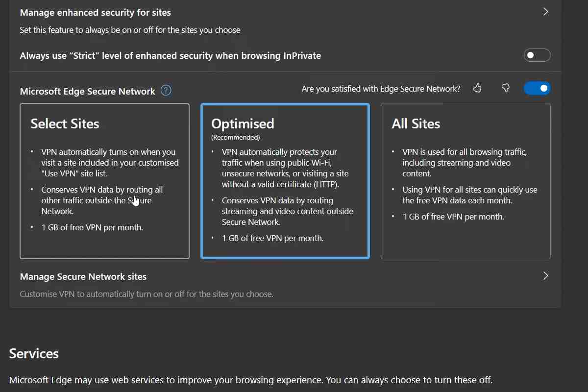Give thumbs up for Edge Secure Network

coord(478,88)
